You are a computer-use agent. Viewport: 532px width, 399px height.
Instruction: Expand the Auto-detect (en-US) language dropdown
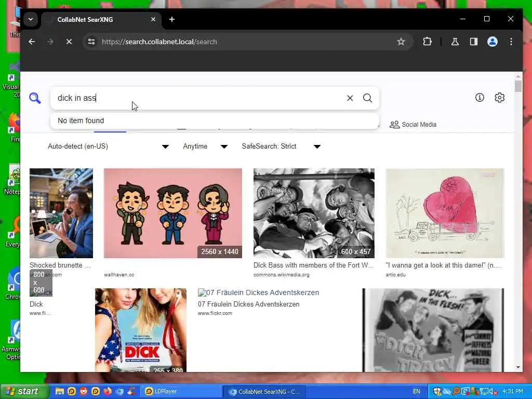pos(108,146)
